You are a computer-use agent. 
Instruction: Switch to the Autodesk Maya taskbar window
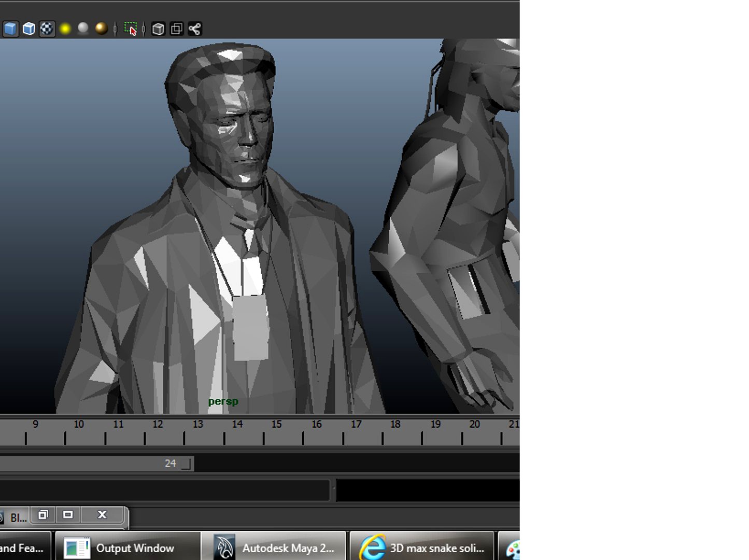point(275,548)
